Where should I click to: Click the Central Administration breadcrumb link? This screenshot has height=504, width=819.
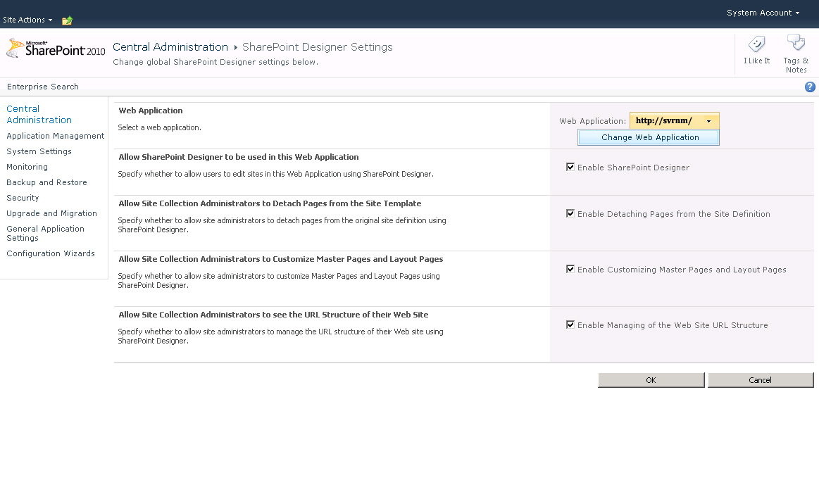[170, 47]
